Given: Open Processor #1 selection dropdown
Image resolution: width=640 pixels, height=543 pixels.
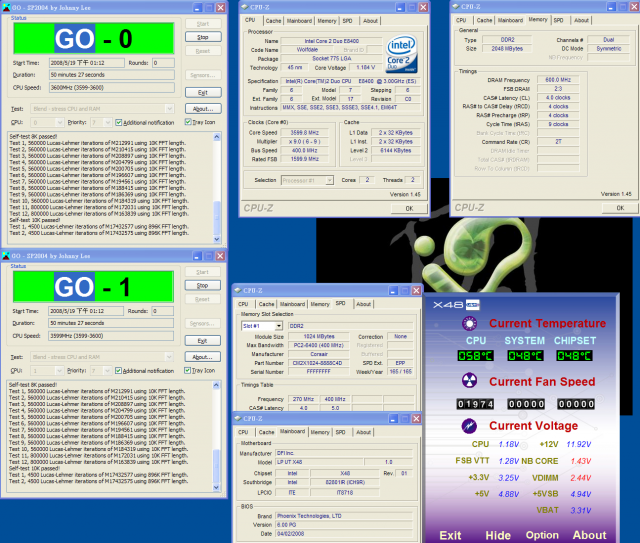Looking at the screenshot, I should coord(329,180).
